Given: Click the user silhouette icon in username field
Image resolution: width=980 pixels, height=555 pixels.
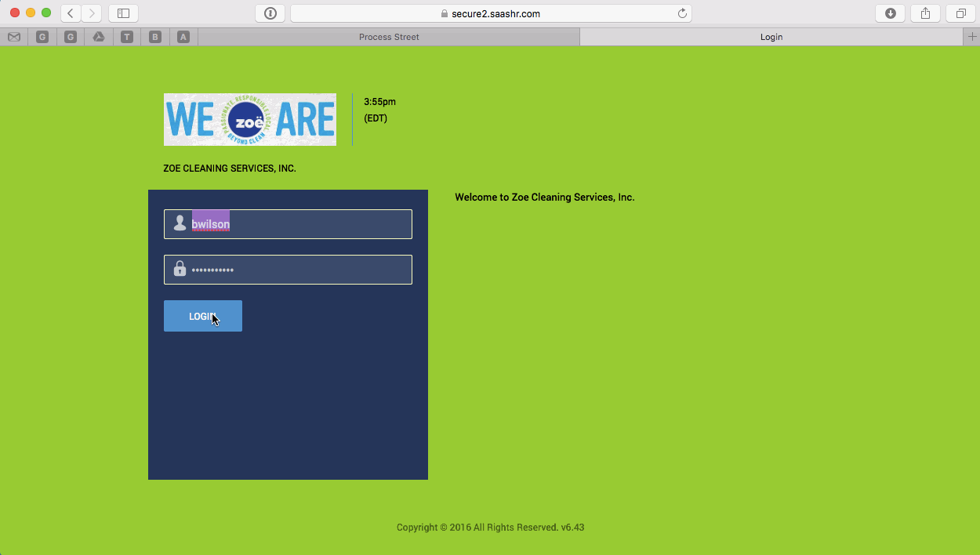Looking at the screenshot, I should coord(180,223).
